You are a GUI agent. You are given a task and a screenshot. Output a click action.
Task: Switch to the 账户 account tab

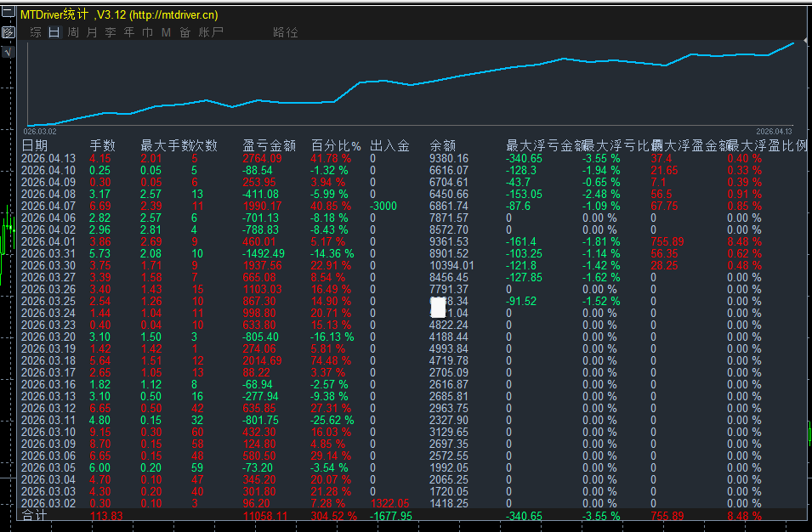click(211, 32)
